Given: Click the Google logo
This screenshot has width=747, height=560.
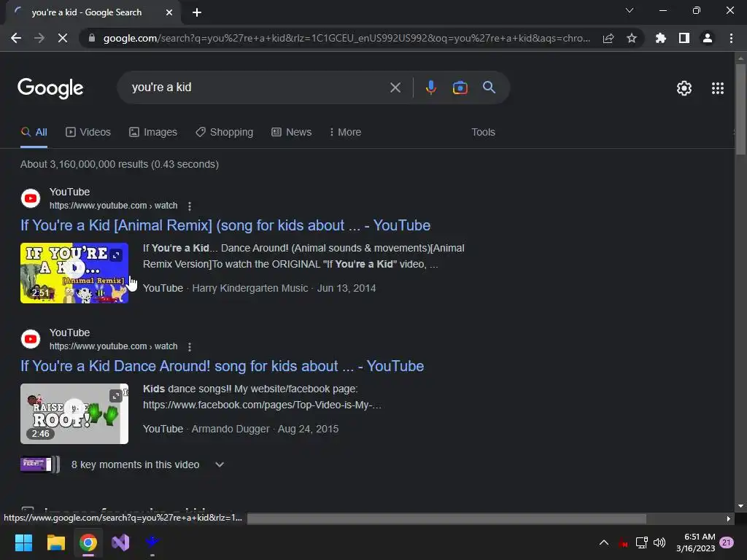Looking at the screenshot, I should (50, 88).
